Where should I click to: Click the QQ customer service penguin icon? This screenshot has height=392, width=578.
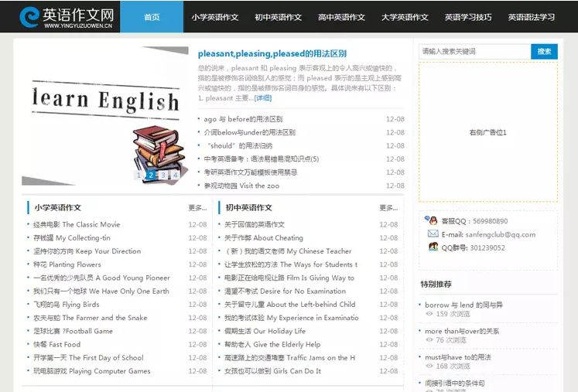(431, 220)
